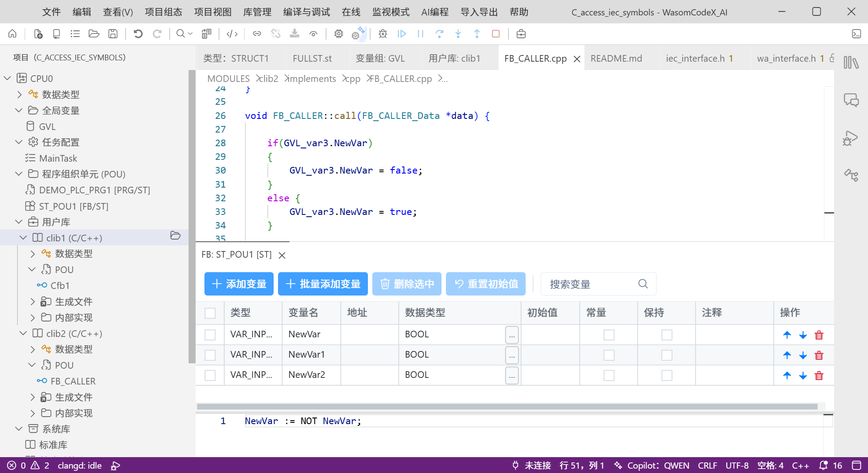Click the download toolbar icon
The height and width of the screenshot is (473, 868).
294,34
